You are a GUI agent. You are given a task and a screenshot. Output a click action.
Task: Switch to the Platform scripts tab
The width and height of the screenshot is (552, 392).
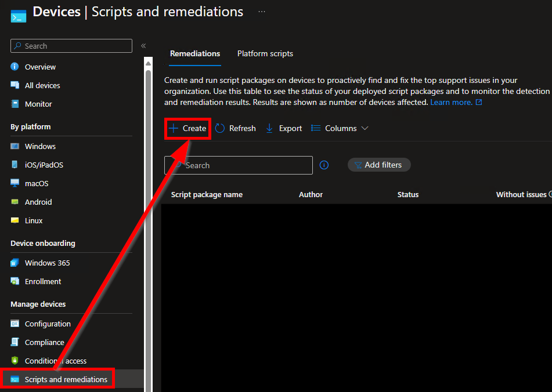coord(265,53)
